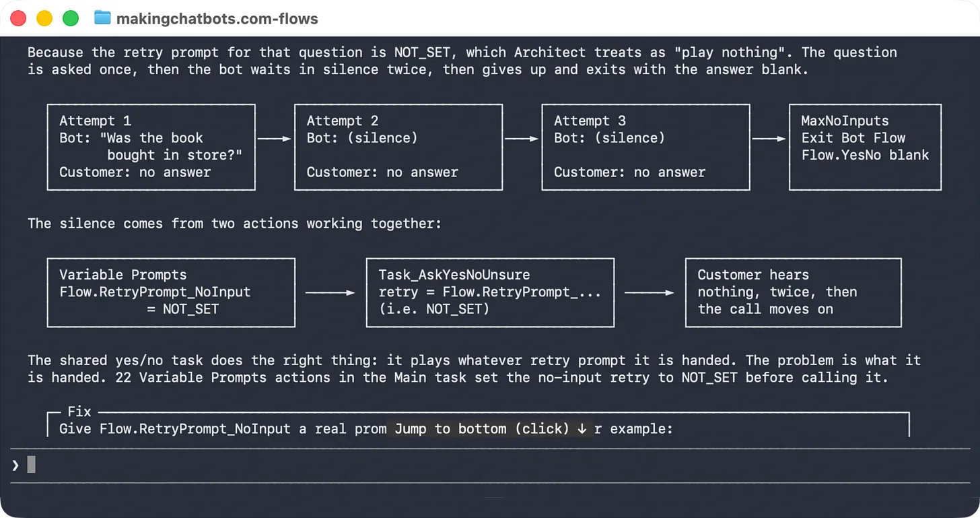Maximize the window using the green button
The width and height of the screenshot is (980, 518).
tap(71, 18)
